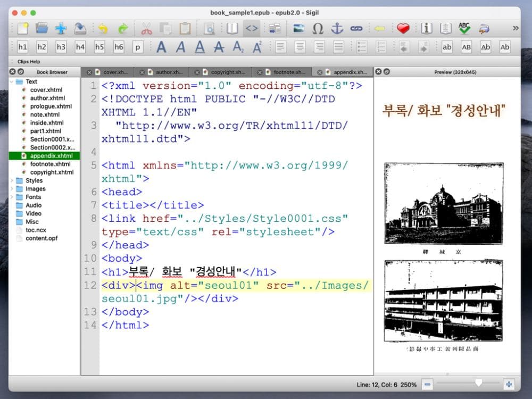The image size is (532, 399).
Task: Toggle Code View mode
Action: pyautogui.click(x=252, y=29)
